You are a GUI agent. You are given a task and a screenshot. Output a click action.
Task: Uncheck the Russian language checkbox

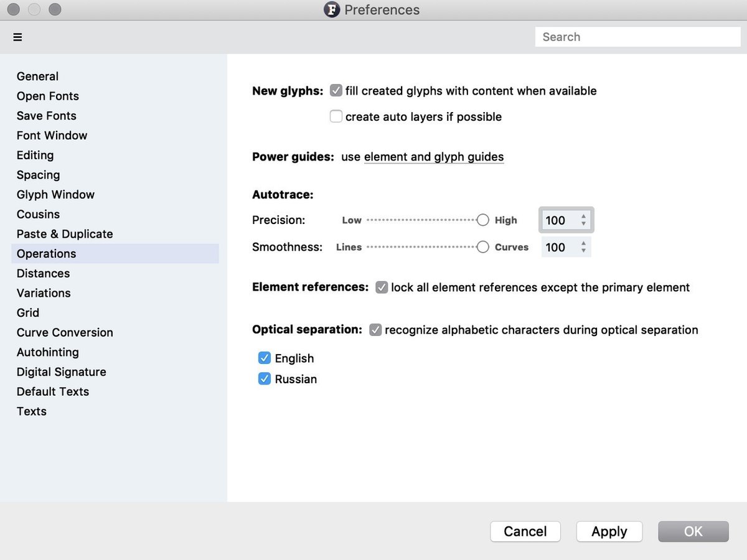tap(265, 379)
